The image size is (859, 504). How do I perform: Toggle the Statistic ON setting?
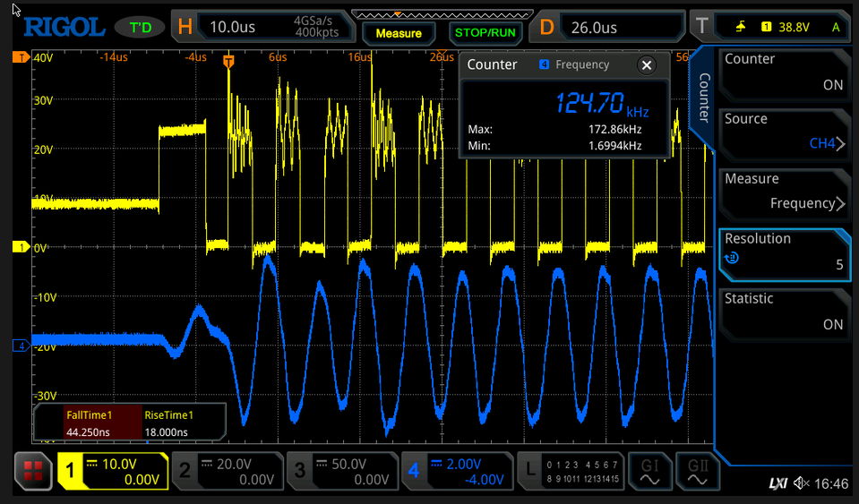coord(784,312)
